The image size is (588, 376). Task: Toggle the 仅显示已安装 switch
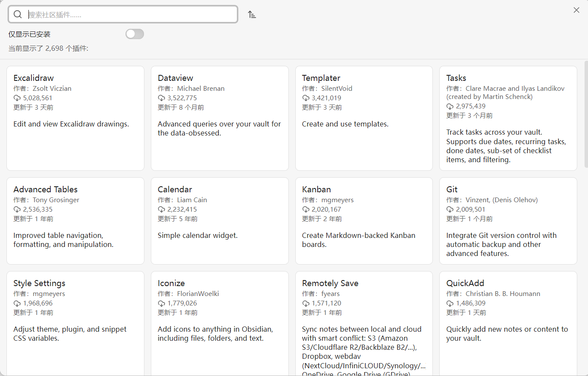tap(135, 34)
